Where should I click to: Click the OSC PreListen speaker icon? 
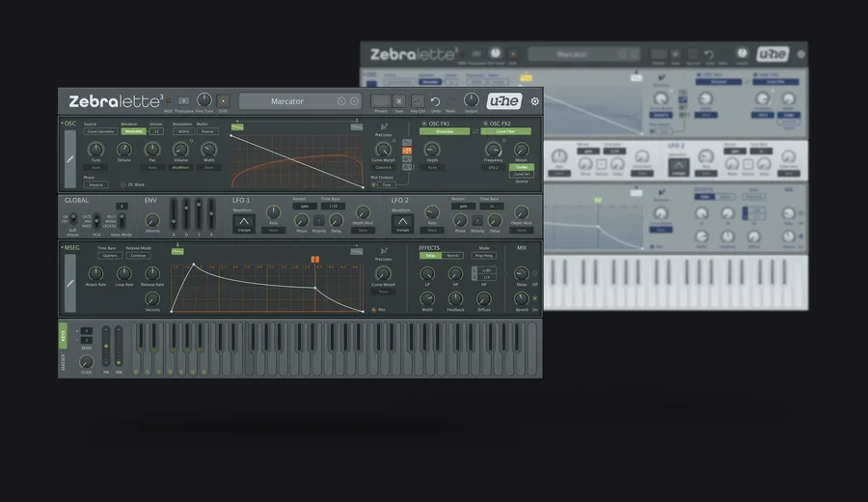(384, 126)
